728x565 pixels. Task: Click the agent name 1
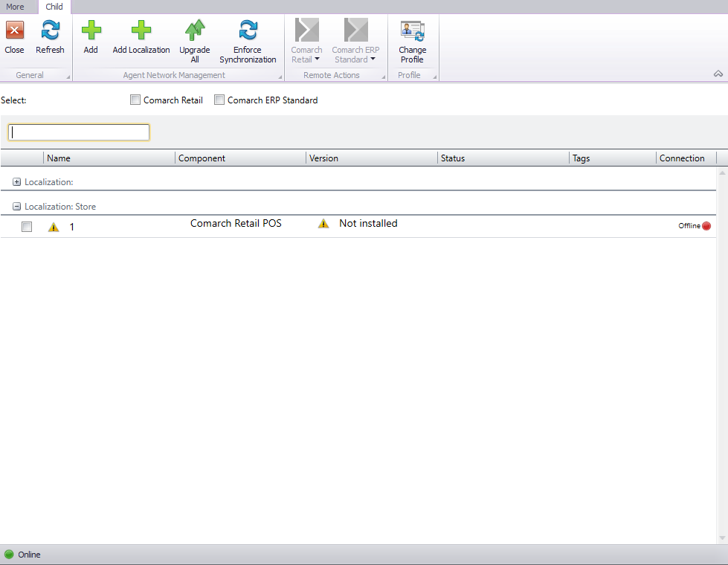72,227
